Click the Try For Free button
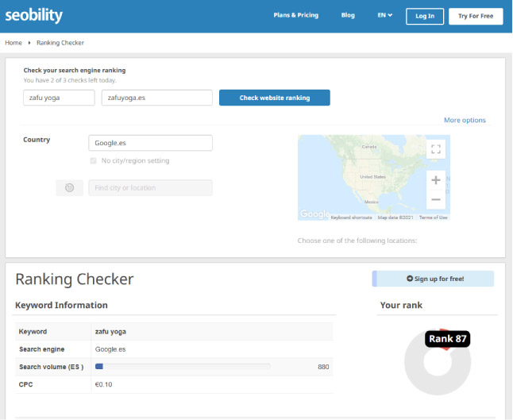This screenshot has height=420, width=513. 476,16
